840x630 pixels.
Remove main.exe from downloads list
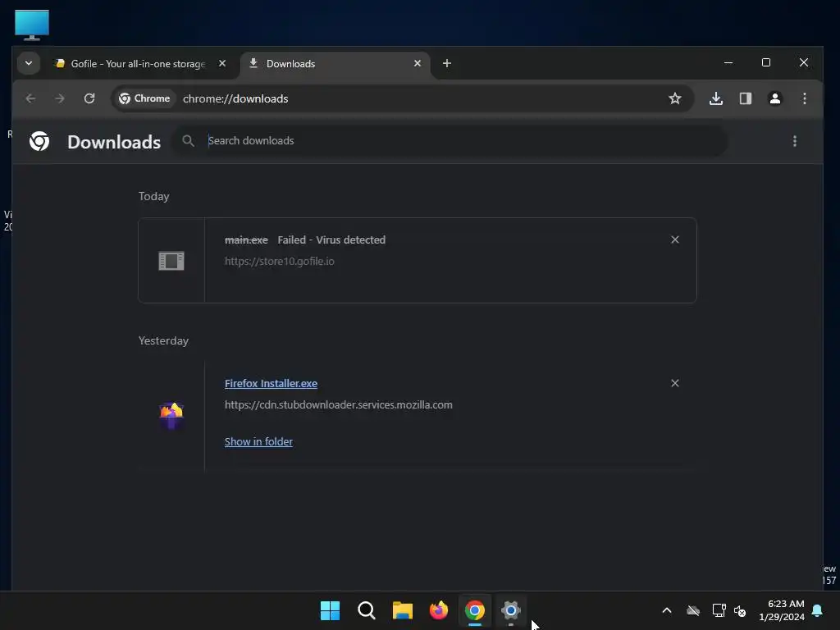tap(675, 240)
